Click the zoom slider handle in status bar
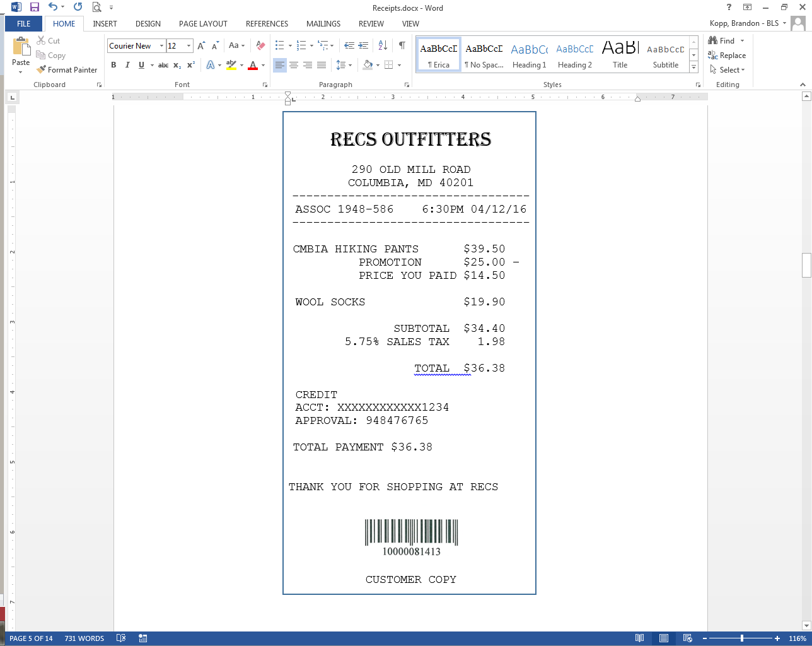Screen dimensions: 812x646 [x=742, y=638]
